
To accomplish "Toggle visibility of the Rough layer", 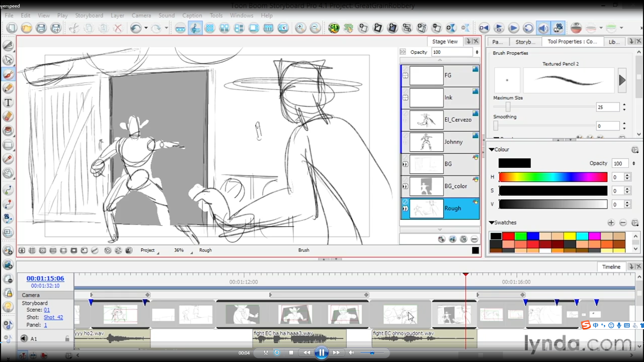I will 405,209.
